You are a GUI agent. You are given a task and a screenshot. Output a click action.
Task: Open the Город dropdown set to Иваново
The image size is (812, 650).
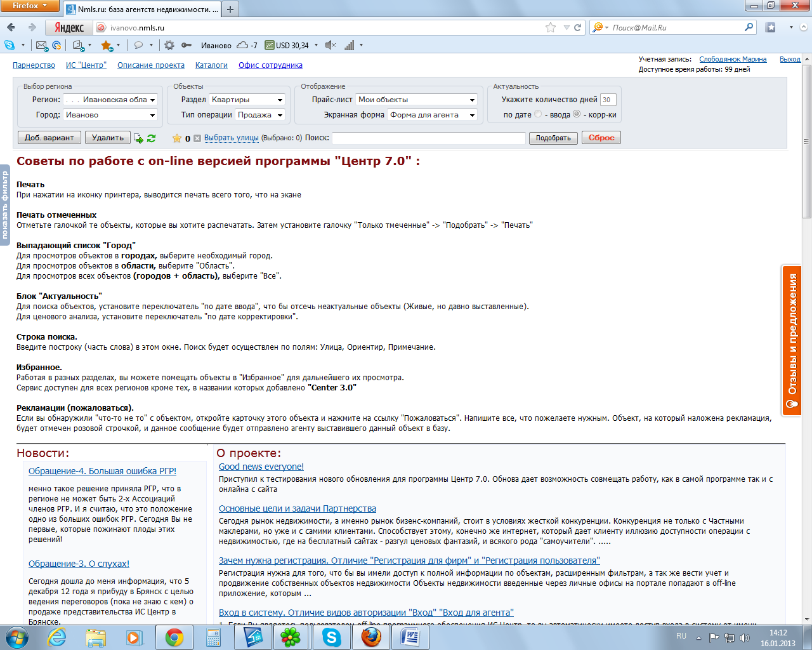(110, 115)
